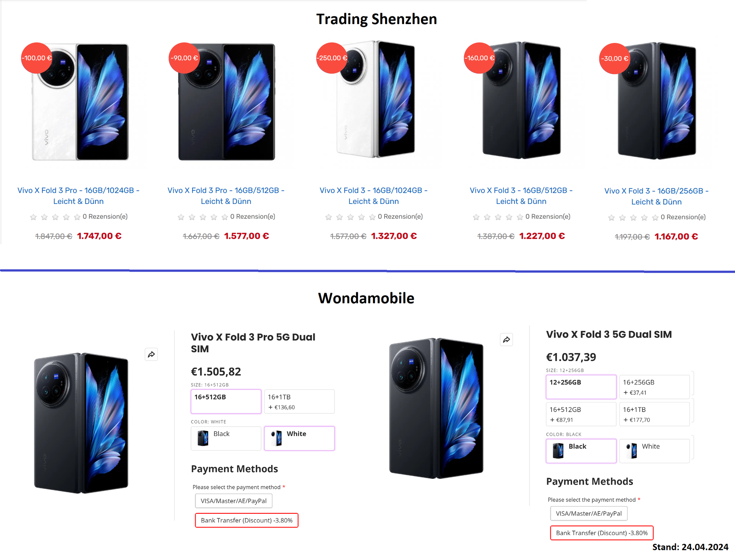Choose 16+256GB size option
The width and height of the screenshot is (735, 560).
coord(655,387)
